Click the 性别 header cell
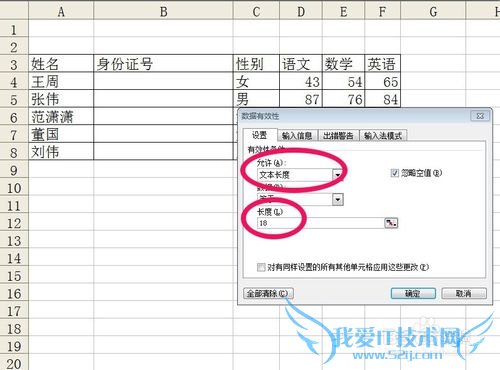Image resolution: width=500 pixels, height=370 pixels. pos(256,64)
